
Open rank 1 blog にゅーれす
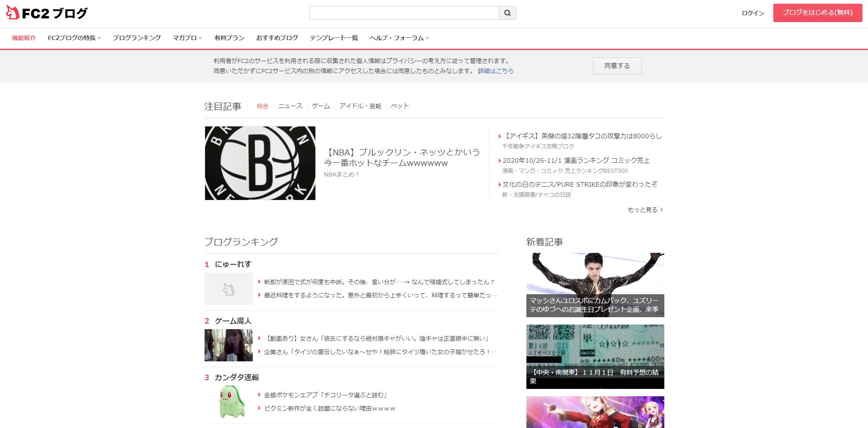click(x=233, y=264)
